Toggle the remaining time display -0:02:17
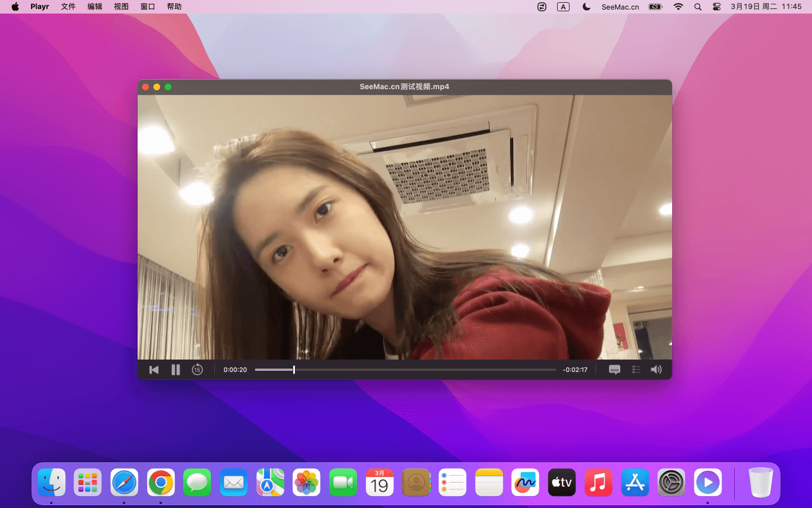Viewport: 812px width, 508px height. (575, 370)
